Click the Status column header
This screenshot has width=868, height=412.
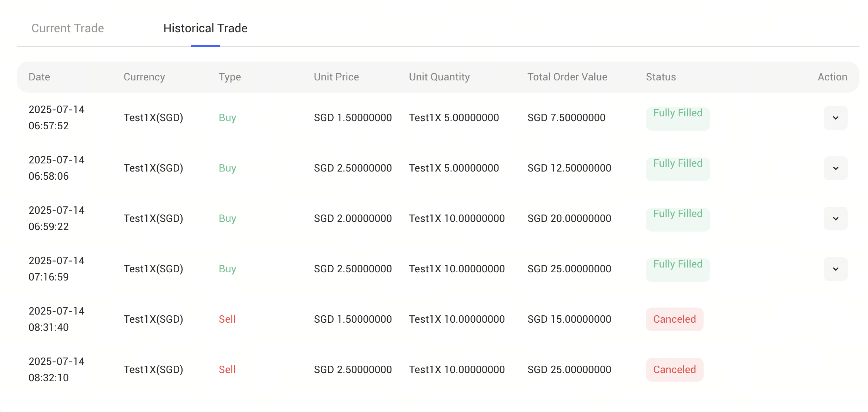coord(661,77)
